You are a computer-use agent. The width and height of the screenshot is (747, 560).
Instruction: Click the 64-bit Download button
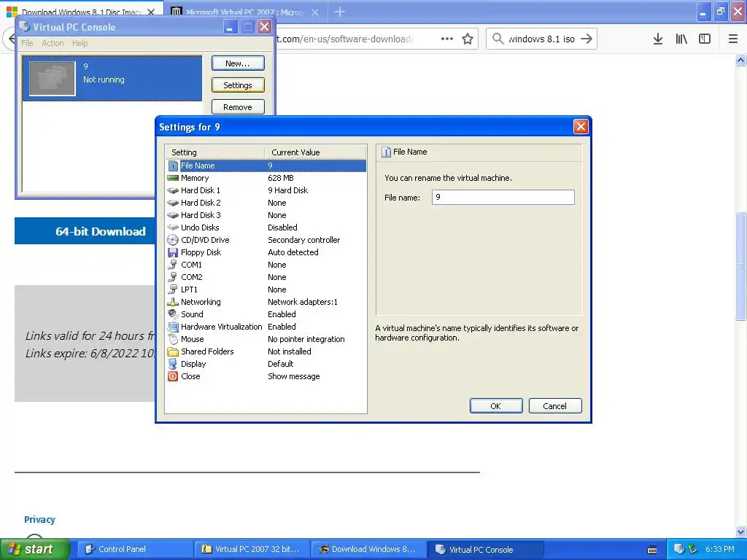tap(85, 231)
